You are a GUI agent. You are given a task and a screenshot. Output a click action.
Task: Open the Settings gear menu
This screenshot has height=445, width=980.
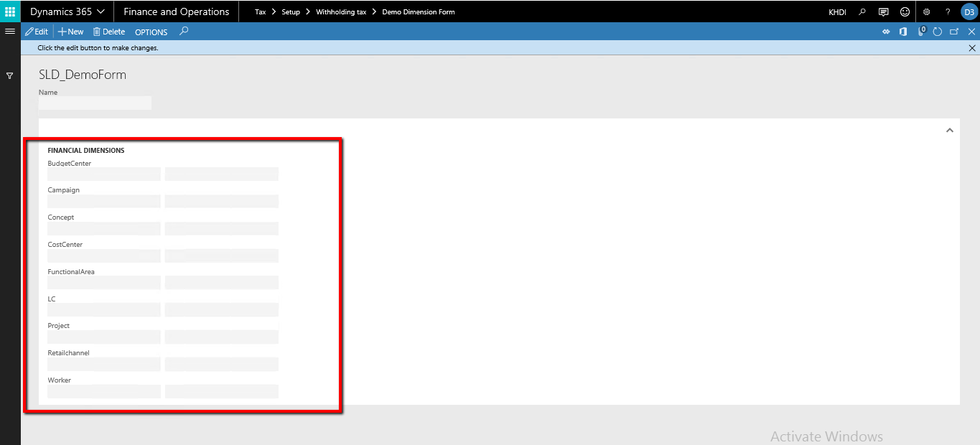[x=926, y=11]
